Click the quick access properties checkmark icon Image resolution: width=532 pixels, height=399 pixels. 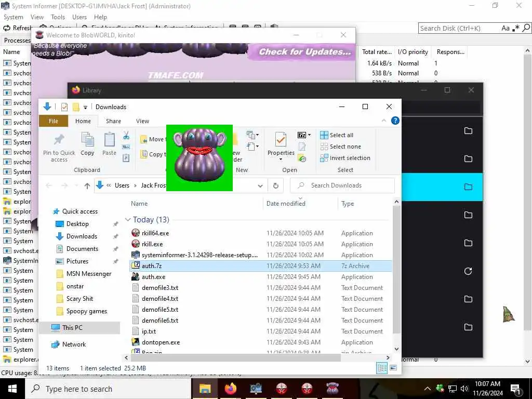(64, 107)
